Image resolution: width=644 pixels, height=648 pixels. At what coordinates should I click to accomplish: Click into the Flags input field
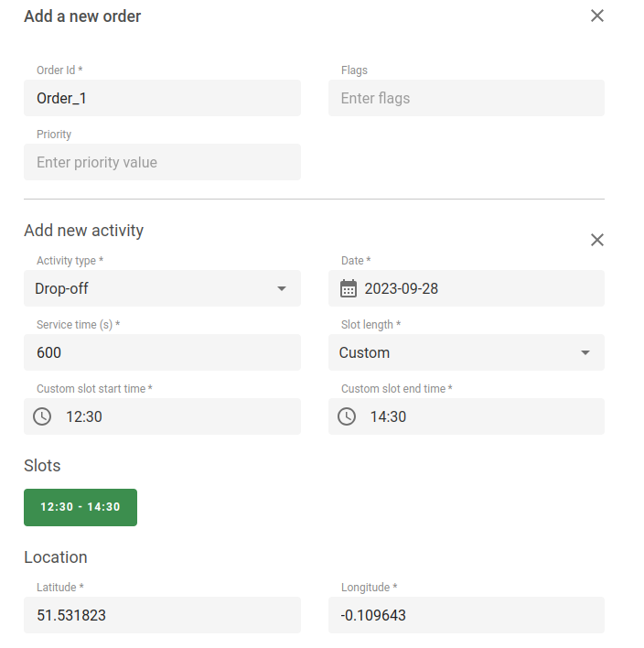tap(466, 98)
